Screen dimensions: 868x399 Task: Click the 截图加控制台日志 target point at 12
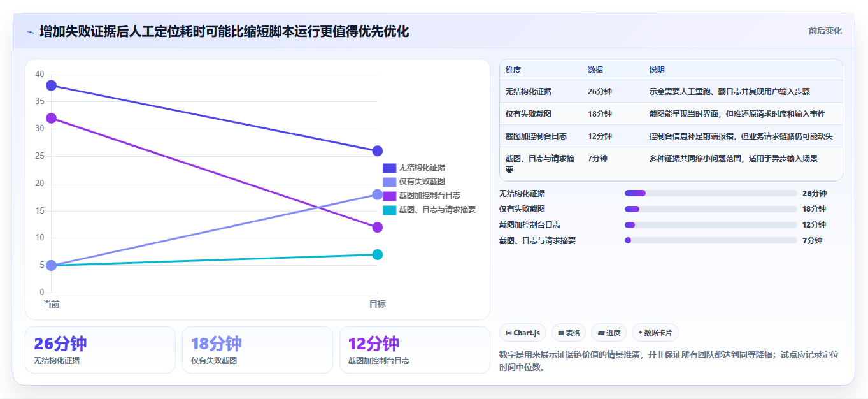(x=377, y=228)
